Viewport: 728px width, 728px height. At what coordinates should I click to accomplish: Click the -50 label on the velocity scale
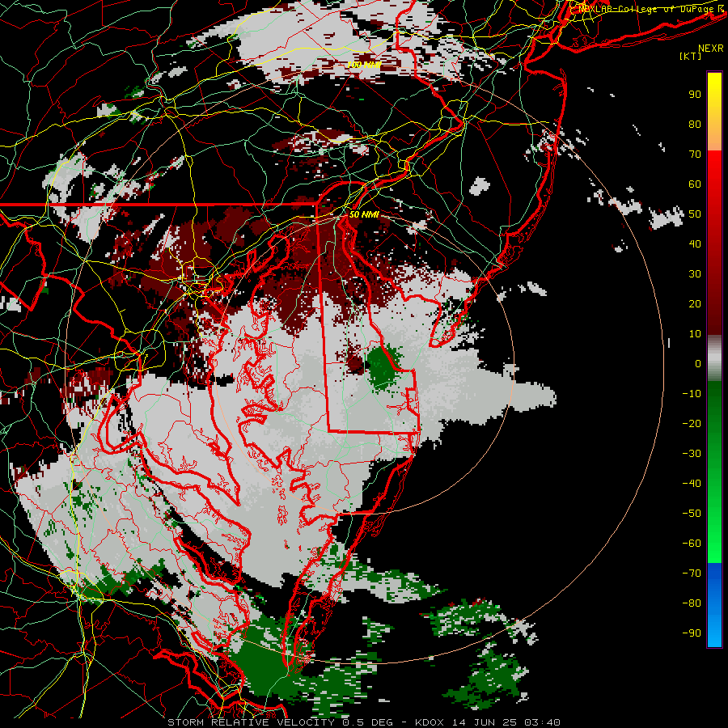point(692,514)
